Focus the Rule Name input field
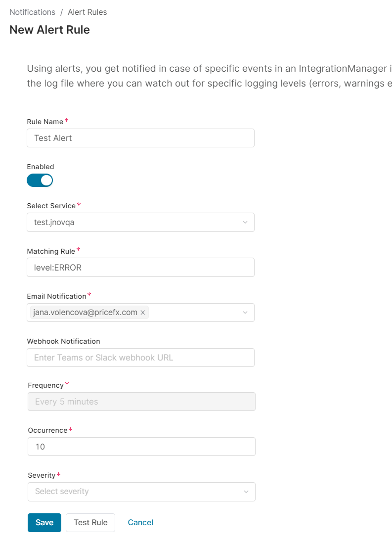This screenshot has height=541, width=392. tap(140, 138)
